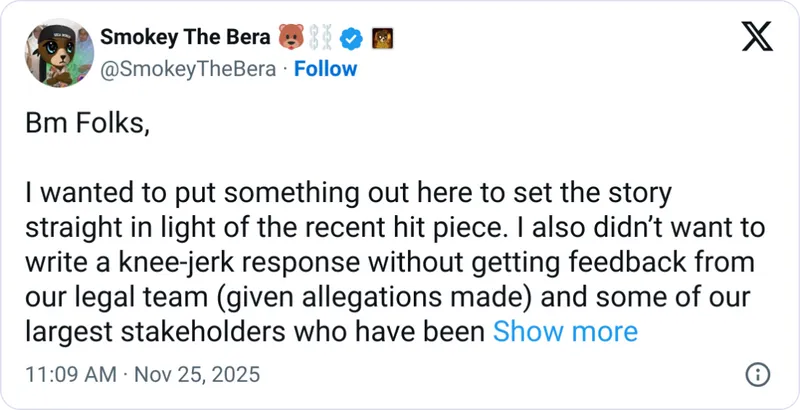Click the Nov 25, 2025 date
800x410 pixels.
pos(196,375)
